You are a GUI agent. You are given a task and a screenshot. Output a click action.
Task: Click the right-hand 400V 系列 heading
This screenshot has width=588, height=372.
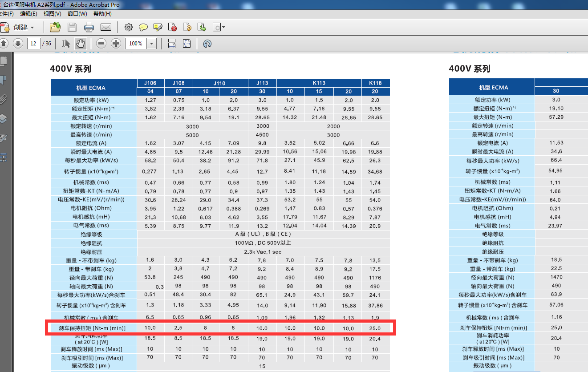tap(470, 69)
